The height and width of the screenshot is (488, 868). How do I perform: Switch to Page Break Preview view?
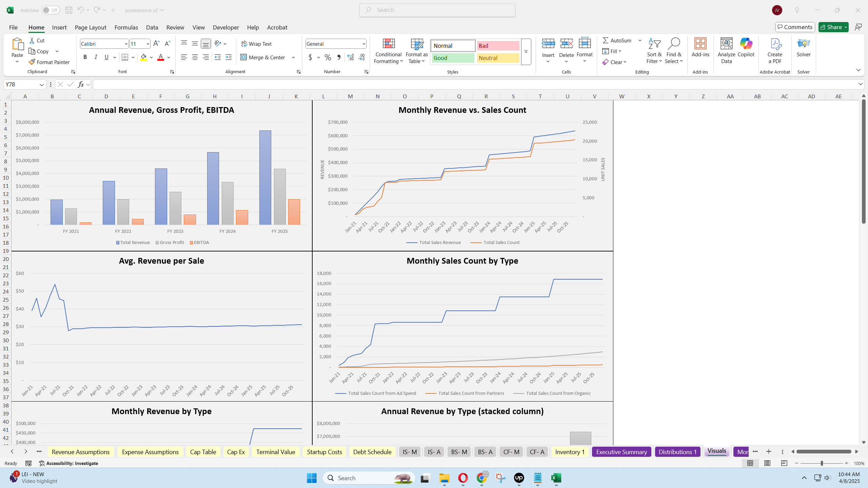[784, 463]
